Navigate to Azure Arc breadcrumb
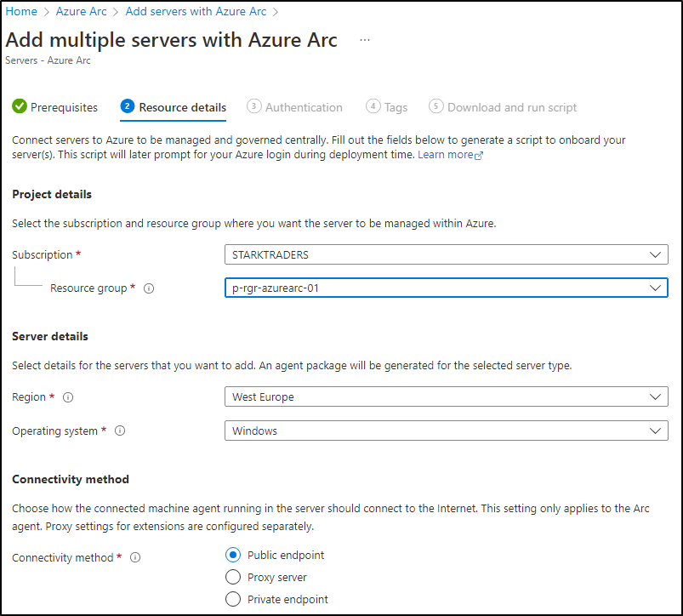This screenshot has height=616, width=683. click(81, 11)
